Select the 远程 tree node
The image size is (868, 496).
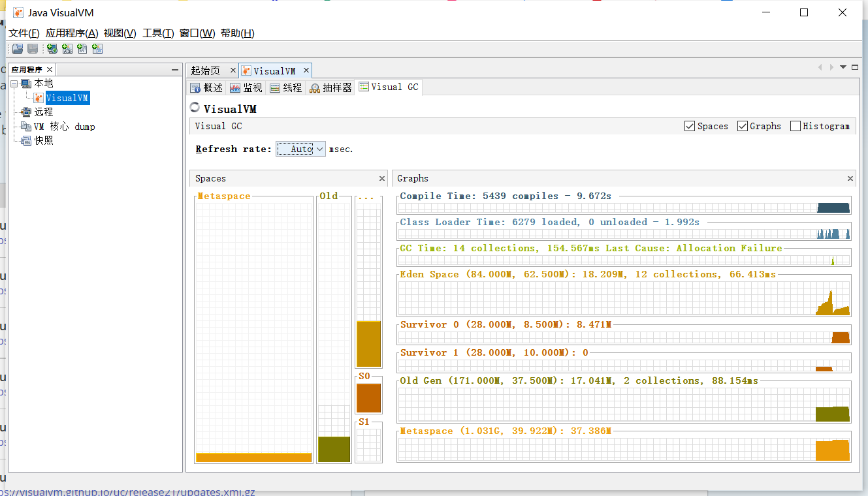(44, 112)
